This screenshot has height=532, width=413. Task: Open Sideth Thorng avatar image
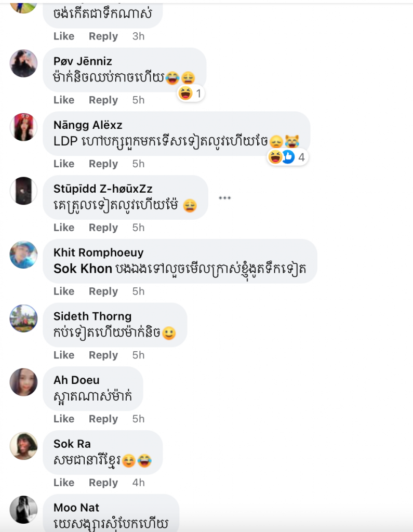[x=23, y=318]
